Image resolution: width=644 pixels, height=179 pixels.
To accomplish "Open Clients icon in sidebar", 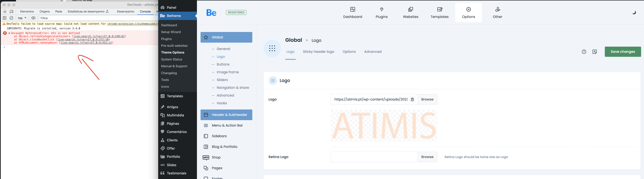I will [162, 140].
